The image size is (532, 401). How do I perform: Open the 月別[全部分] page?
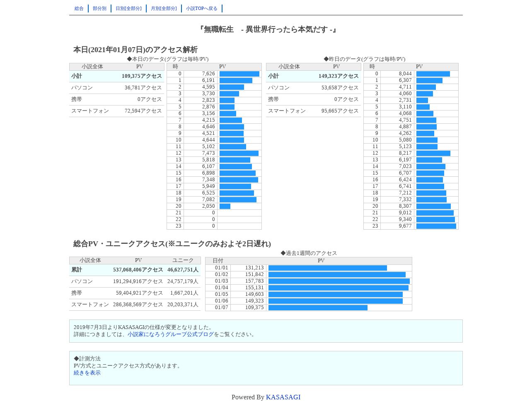[164, 9]
